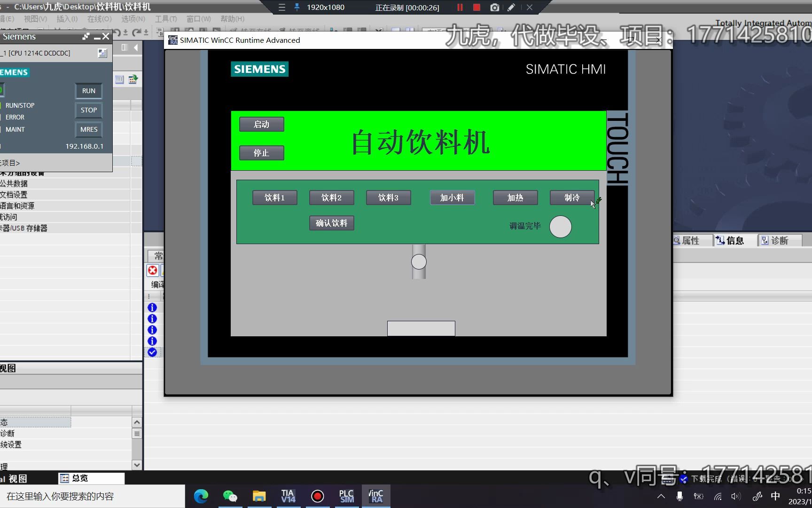Switch to WinCC RA taskbar icon
This screenshot has width=812, height=508.
coord(376,496)
